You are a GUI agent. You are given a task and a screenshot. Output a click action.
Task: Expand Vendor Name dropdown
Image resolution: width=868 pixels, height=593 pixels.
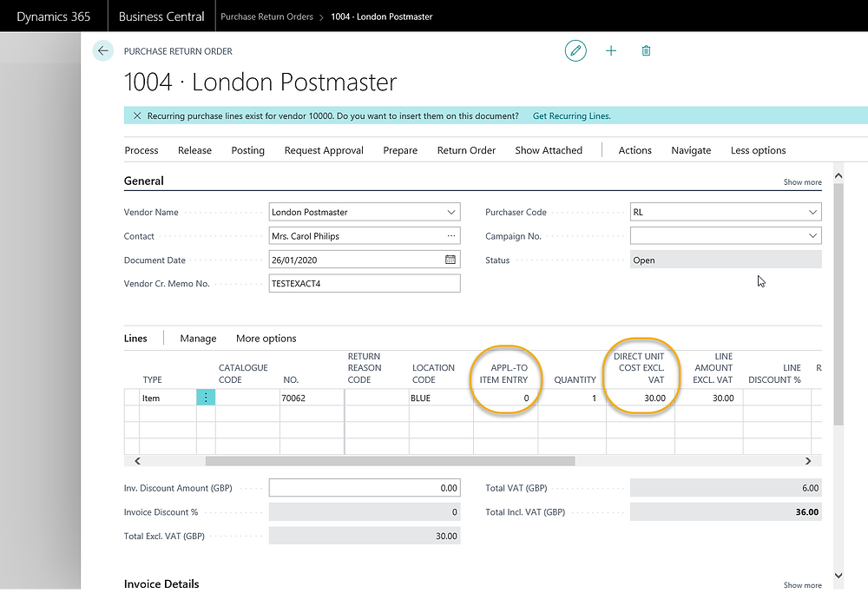tap(451, 212)
